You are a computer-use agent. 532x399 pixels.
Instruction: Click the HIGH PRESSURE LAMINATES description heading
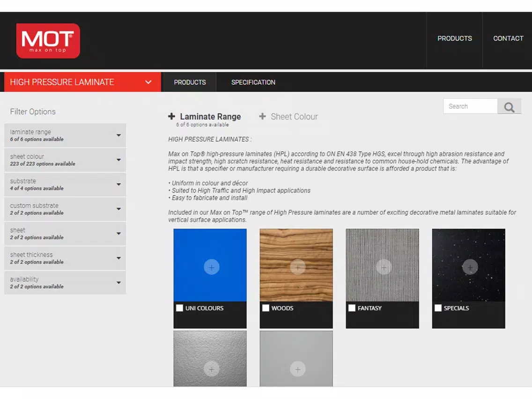click(210, 140)
